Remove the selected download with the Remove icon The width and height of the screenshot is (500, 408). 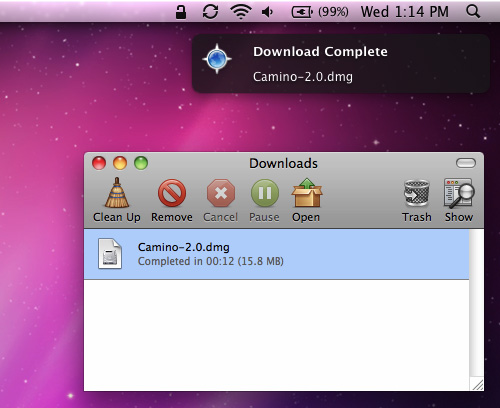172,193
